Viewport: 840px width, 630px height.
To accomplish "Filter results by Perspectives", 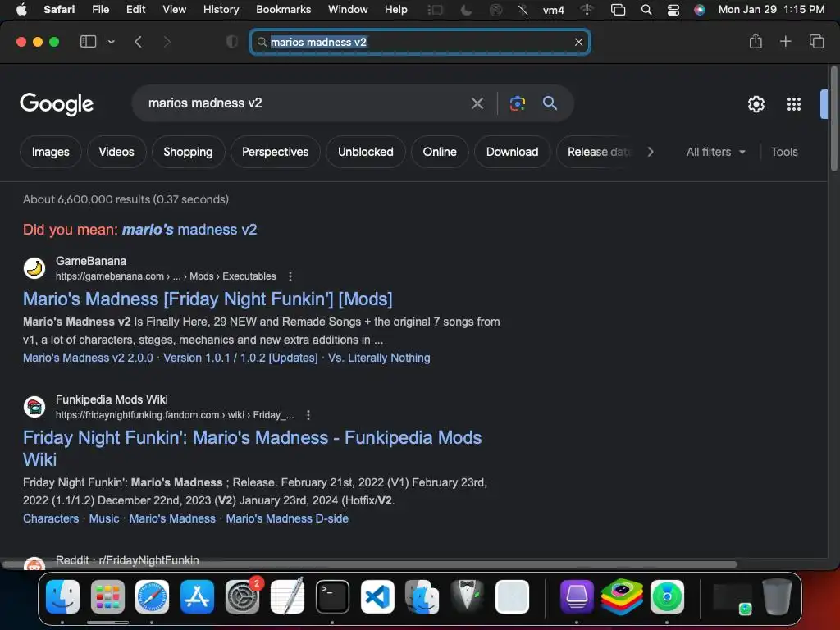I will click(x=276, y=152).
